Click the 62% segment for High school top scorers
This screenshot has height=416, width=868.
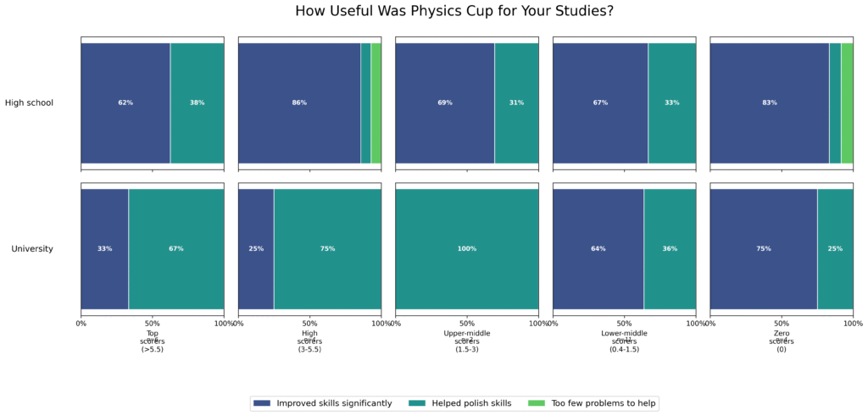point(125,103)
